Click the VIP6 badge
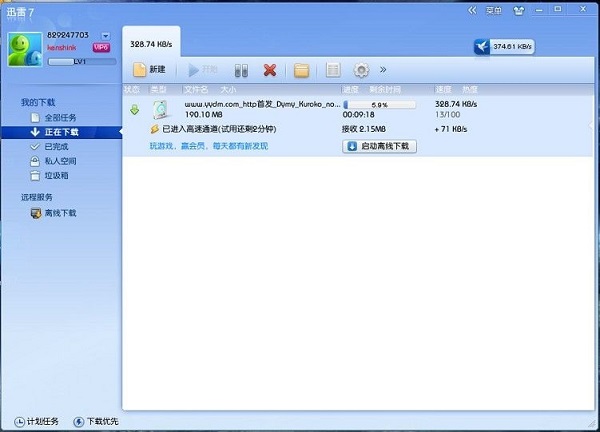This screenshot has width=600, height=432. click(101, 47)
